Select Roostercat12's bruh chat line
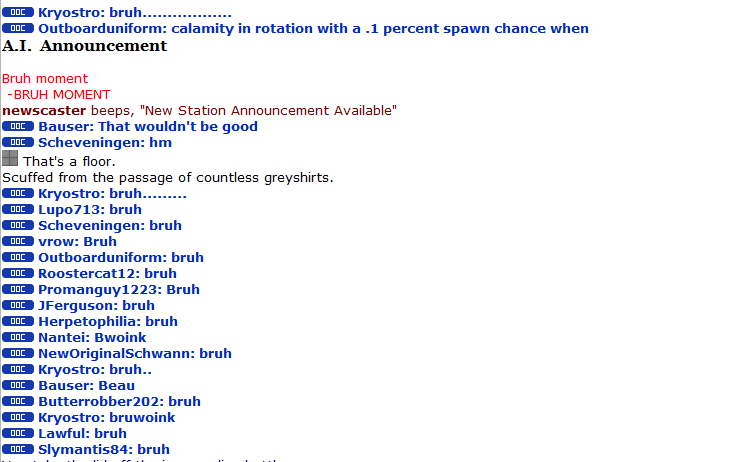This screenshot has height=462, width=744. [x=107, y=274]
